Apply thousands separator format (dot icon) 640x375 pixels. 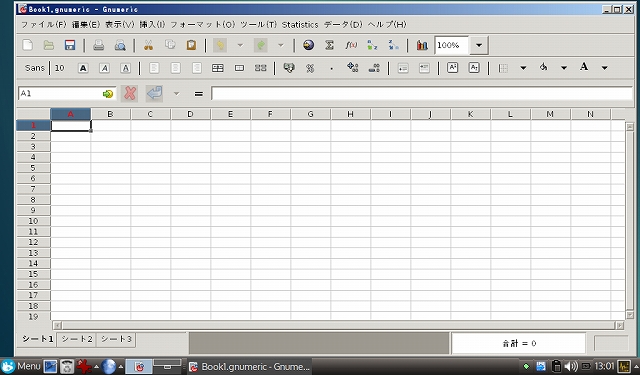coord(331,68)
